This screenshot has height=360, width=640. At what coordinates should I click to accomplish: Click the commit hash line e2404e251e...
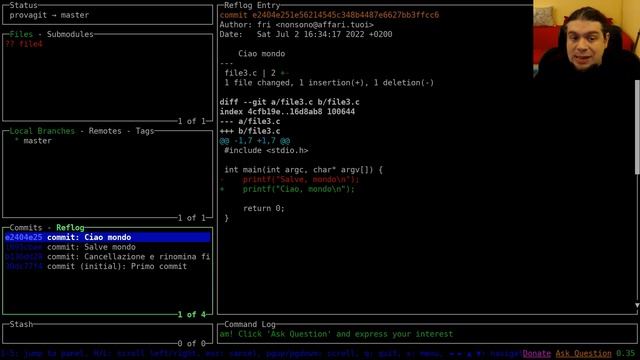329,15
